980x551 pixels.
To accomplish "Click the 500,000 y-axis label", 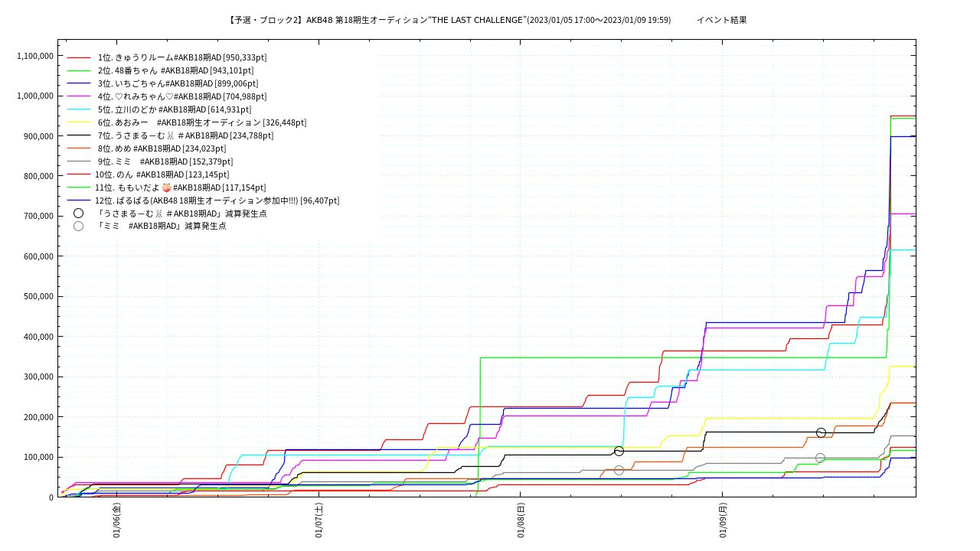I will pos(39,296).
